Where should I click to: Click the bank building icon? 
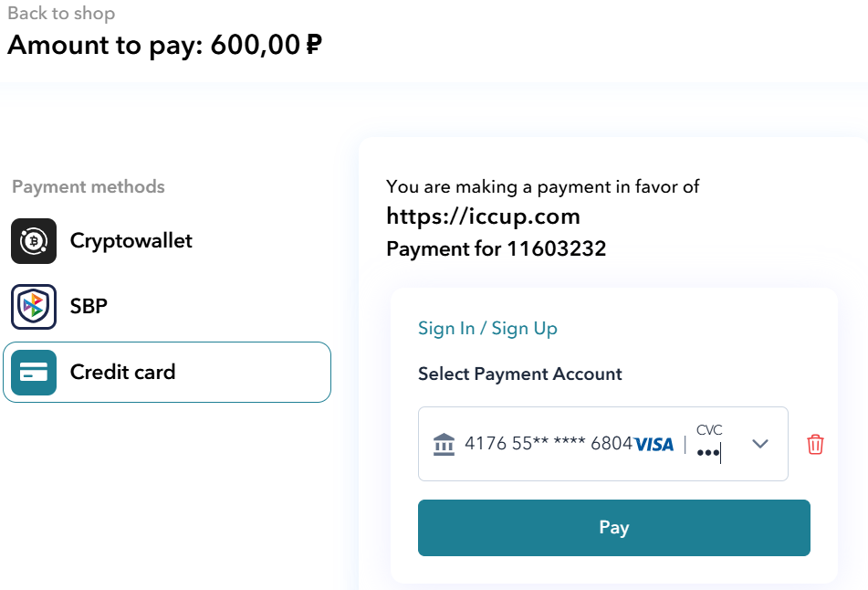pyautogui.click(x=444, y=444)
